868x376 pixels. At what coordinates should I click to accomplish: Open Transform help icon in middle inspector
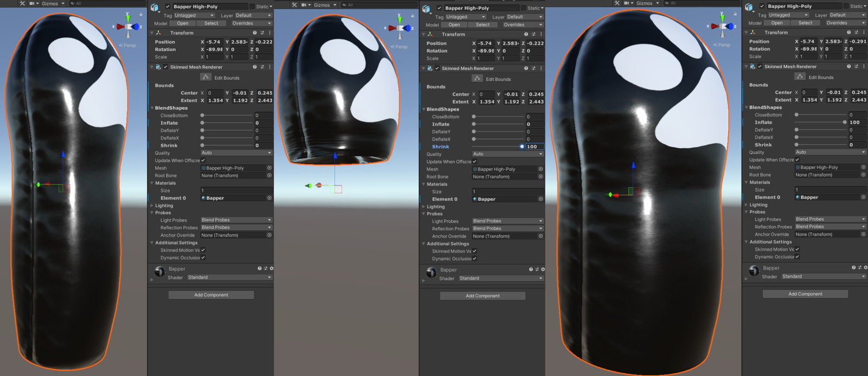pyautogui.click(x=526, y=34)
